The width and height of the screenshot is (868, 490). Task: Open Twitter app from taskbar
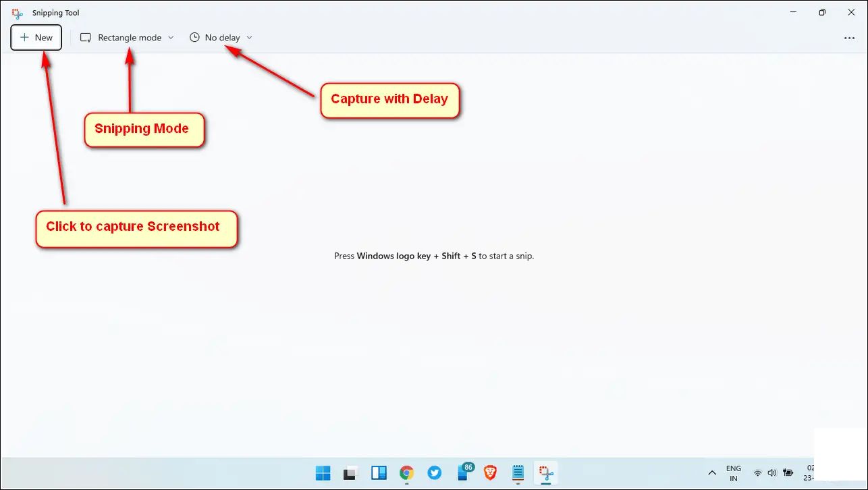click(x=435, y=473)
